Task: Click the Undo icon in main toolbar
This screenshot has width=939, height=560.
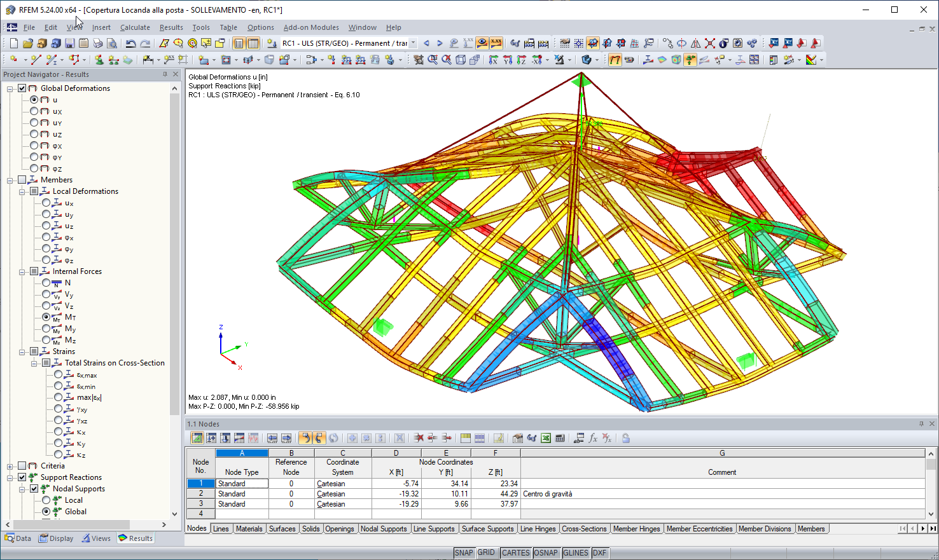Action: (x=130, y=43)
